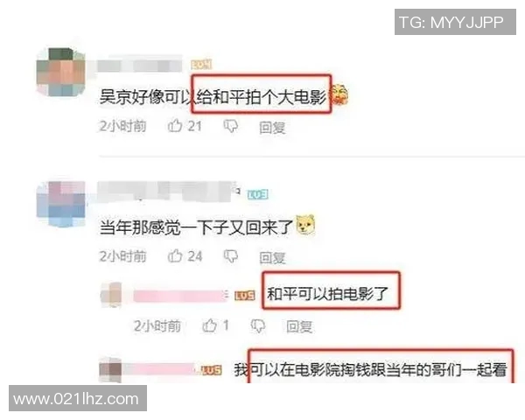Click the second commenter's blurred username

(x=167, y=192)
